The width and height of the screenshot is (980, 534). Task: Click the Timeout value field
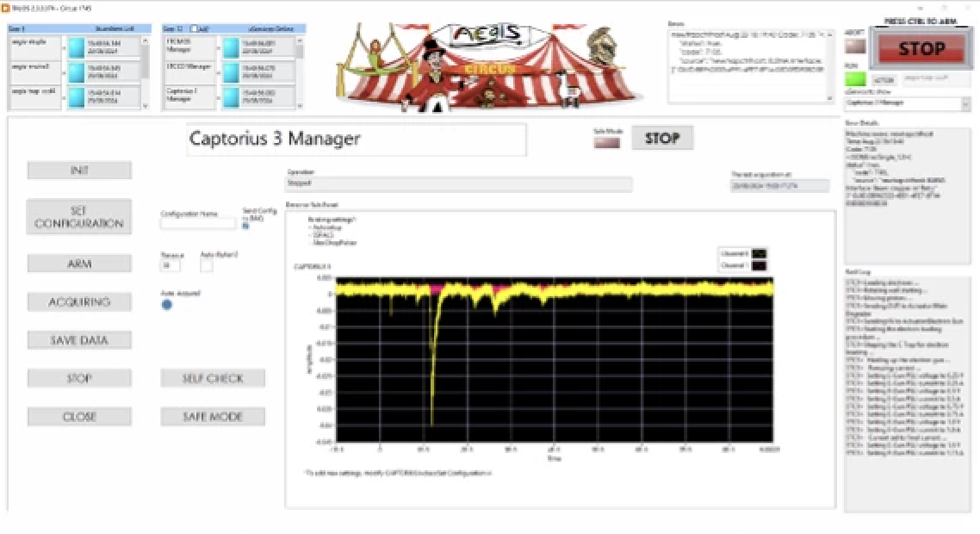170,265
